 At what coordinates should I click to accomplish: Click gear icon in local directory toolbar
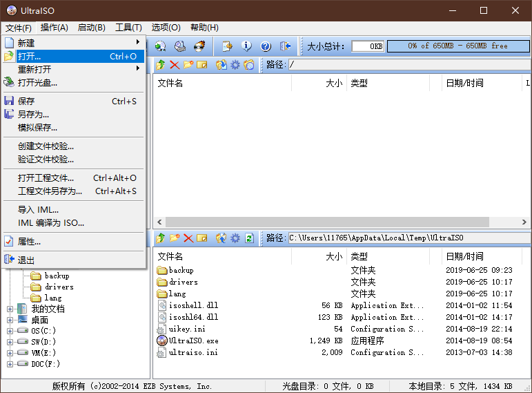pos(235,238)
